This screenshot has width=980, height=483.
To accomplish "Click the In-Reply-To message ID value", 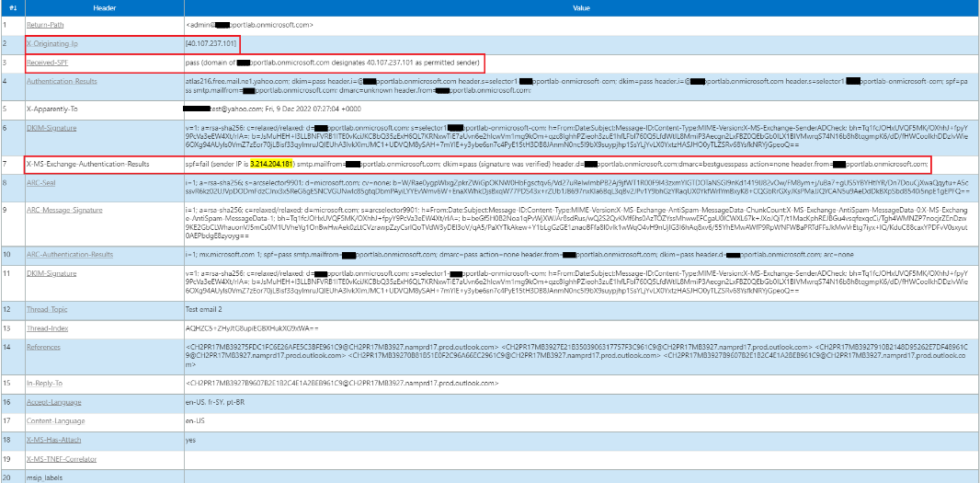I will (342, 383).
